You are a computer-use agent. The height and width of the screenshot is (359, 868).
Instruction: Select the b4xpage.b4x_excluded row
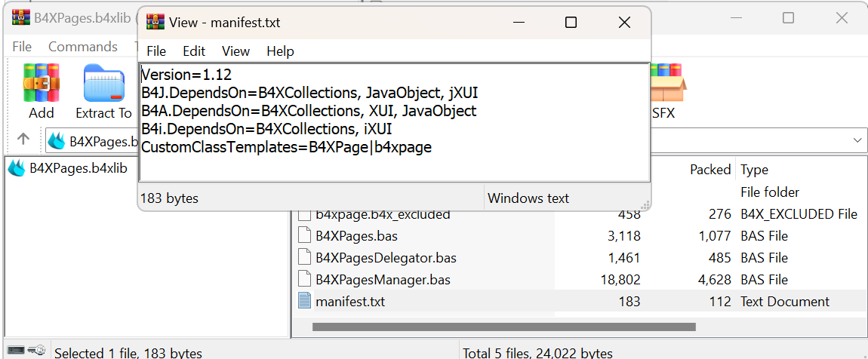[x=579, y=215]
